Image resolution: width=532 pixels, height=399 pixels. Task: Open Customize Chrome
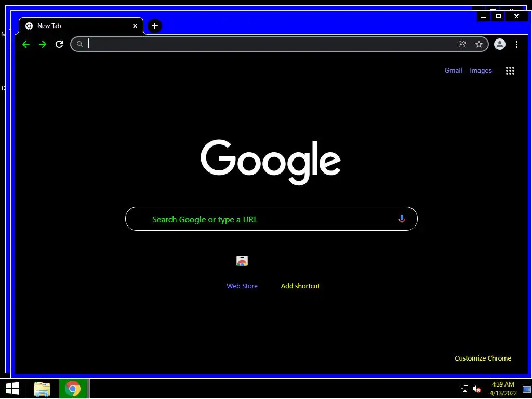483,358
